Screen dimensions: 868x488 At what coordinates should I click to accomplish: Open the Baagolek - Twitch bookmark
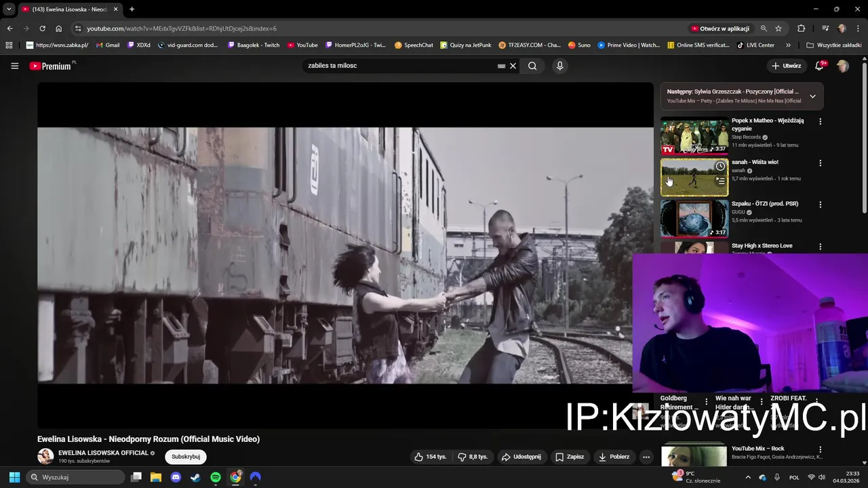tap(254, 45)
